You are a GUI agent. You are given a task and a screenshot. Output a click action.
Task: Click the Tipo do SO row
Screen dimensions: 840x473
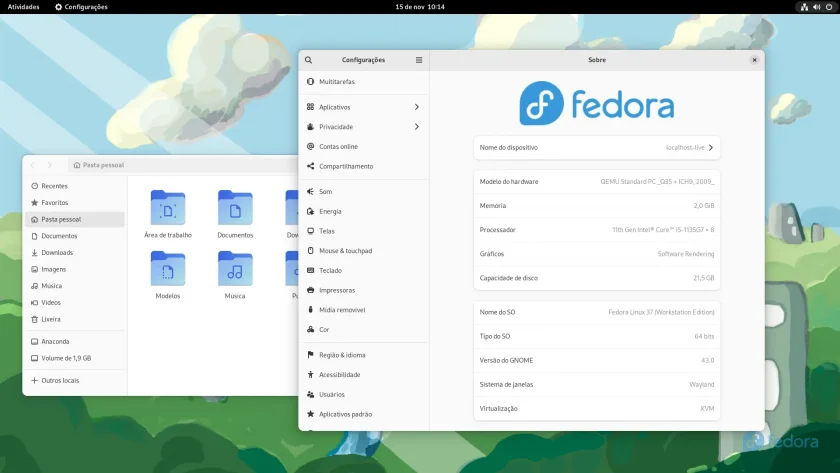pyautogui.click(x=597, y=337)
